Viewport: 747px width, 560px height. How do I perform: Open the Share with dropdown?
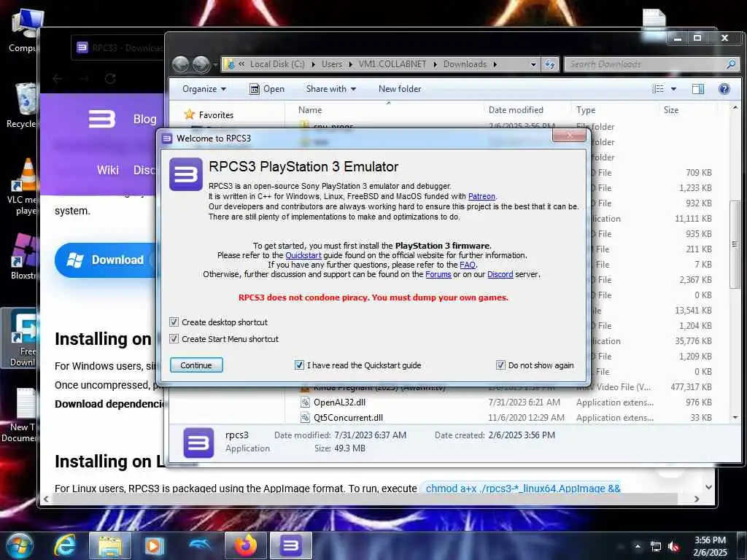click(x=330, y=89)
